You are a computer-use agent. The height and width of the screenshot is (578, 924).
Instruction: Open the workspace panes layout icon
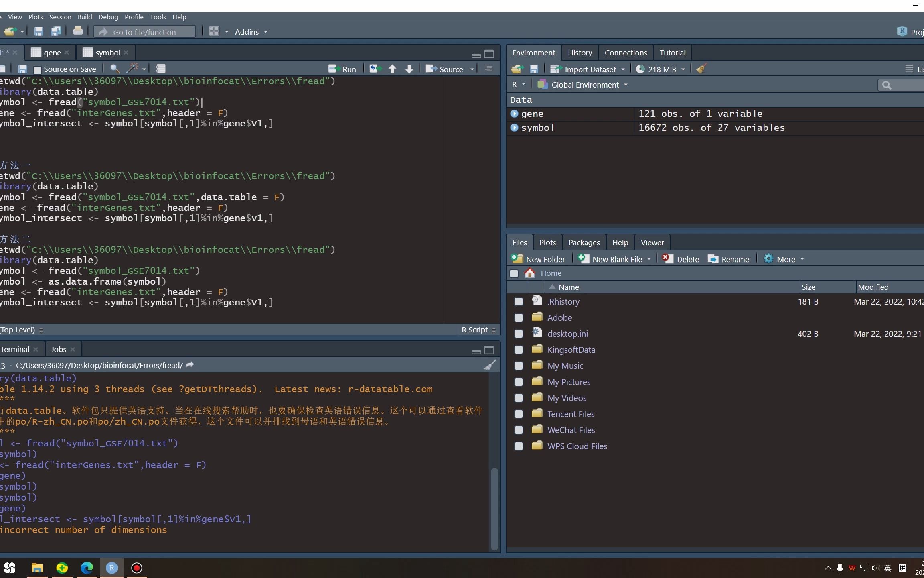(215, 31)
